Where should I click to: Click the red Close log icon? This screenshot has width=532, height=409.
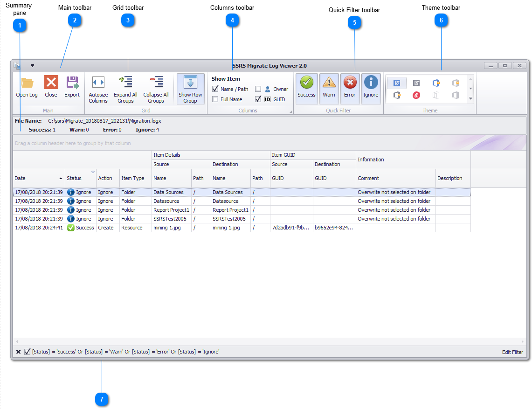pyautogui.click(x=51, y=83)
